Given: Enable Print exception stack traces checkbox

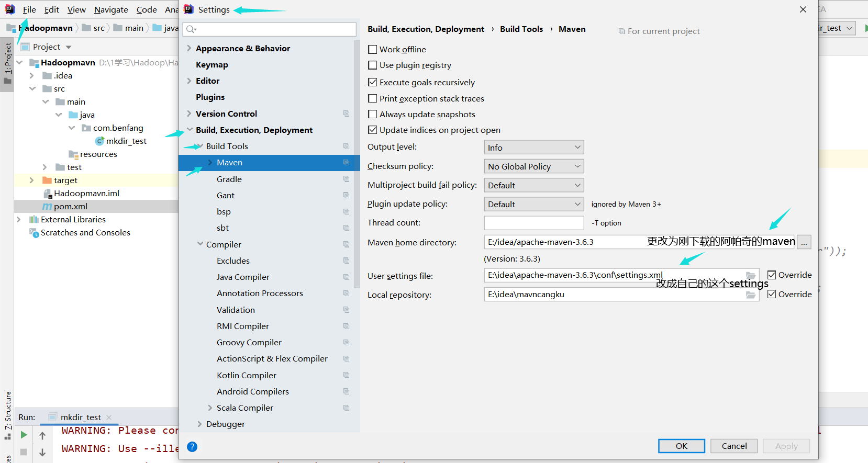Looking at the screenshot, I should (x=373, y=98).
